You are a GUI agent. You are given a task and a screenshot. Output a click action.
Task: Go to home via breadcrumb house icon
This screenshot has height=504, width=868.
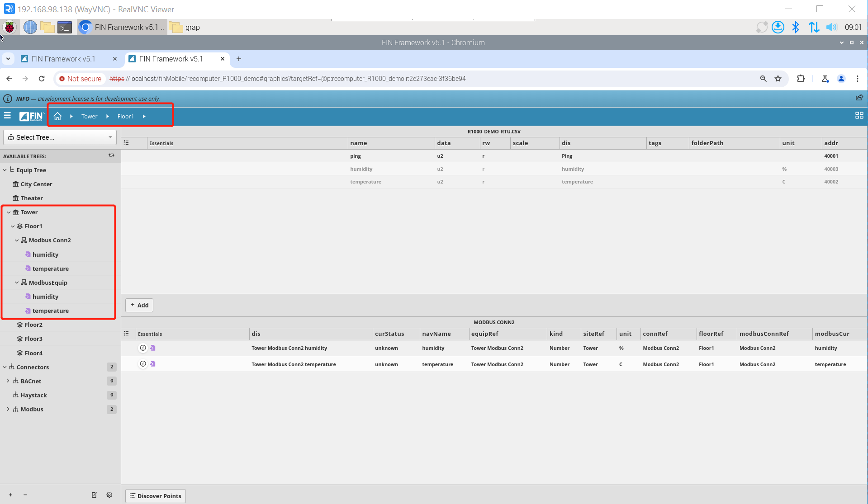(57, 116)
